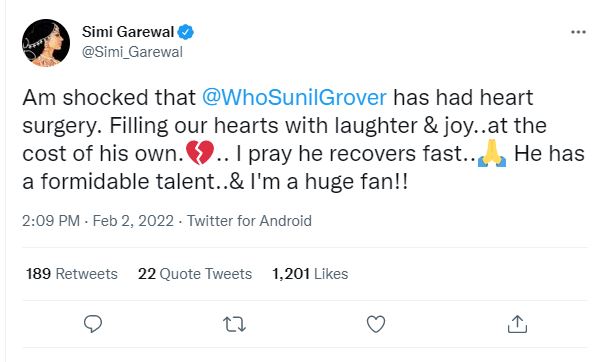Like the tweet with heart icon
602x362 pixels.
[376, 324]
